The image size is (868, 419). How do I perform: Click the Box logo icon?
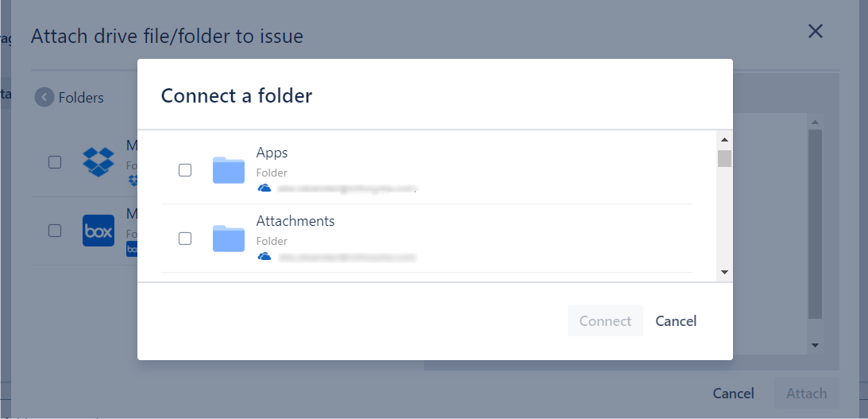[x=98, y=231]
